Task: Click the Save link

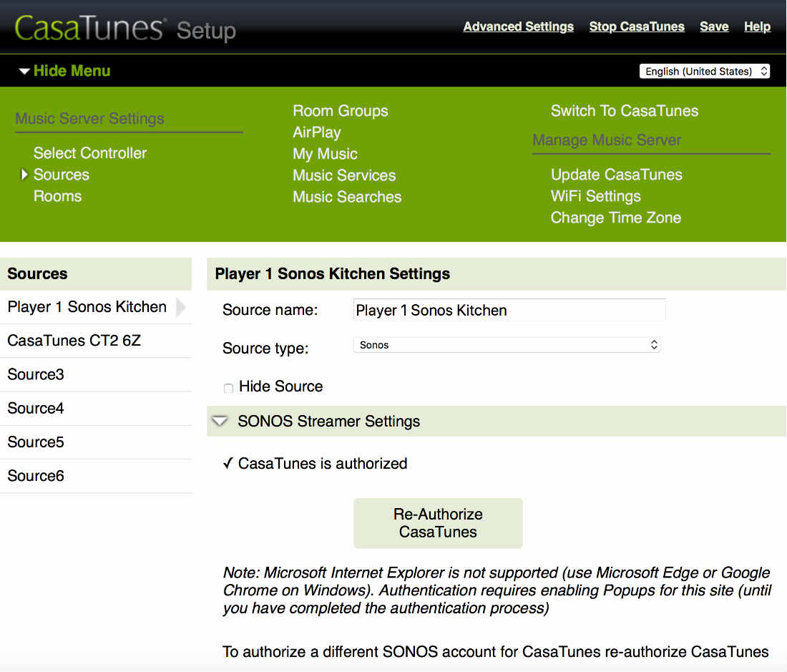Action: [714, 26]
